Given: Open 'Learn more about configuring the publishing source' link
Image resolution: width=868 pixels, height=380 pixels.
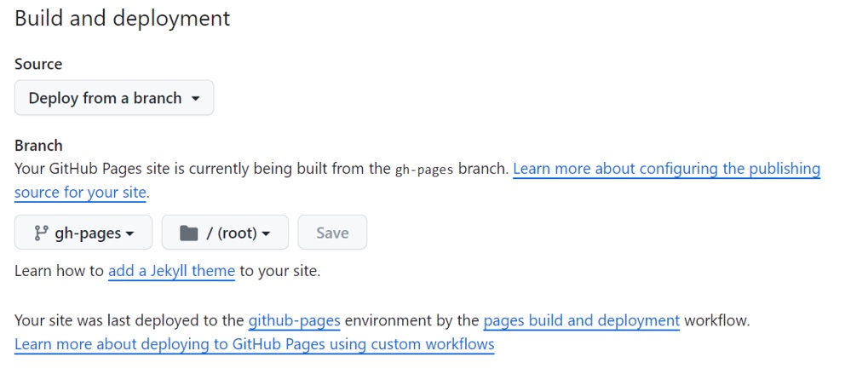Looking at the screenshot, I should click(666, 169).
